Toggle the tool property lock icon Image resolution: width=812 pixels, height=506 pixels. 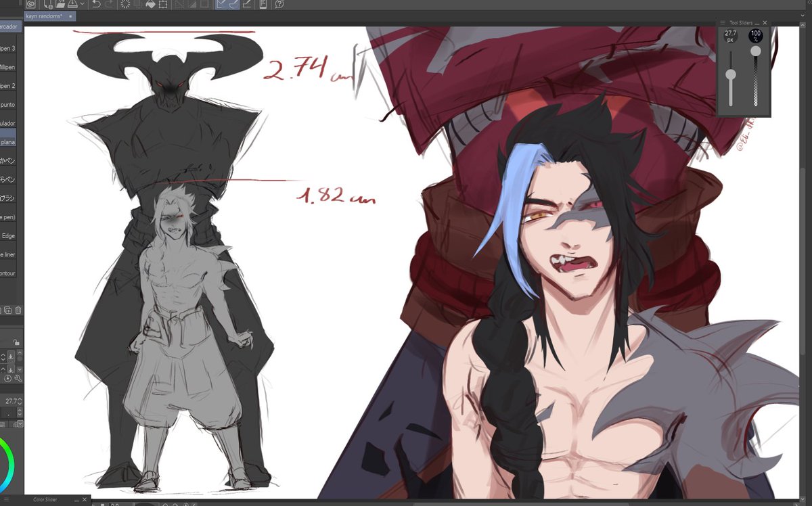coord(17,342)
